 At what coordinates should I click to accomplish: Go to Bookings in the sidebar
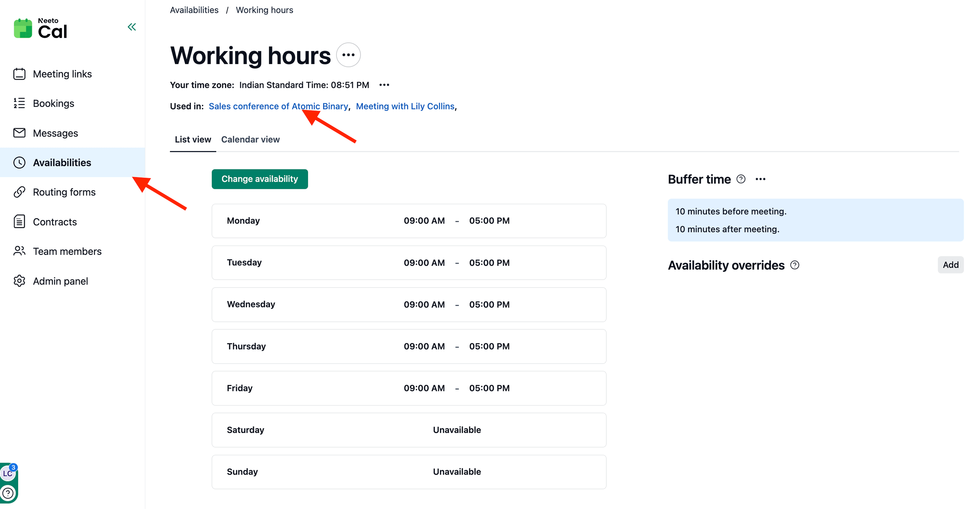click(x=53, y=103)
